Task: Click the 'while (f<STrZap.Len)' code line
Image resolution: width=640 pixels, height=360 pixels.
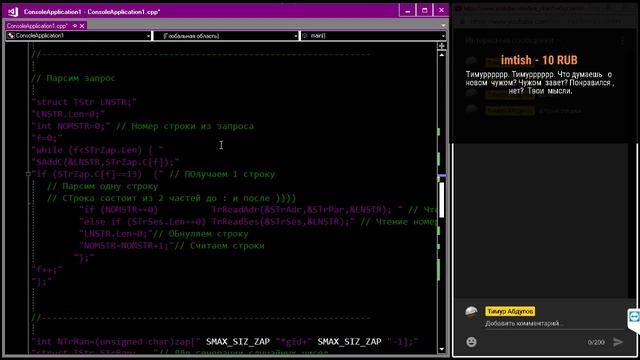Action: tap(98, 150)
